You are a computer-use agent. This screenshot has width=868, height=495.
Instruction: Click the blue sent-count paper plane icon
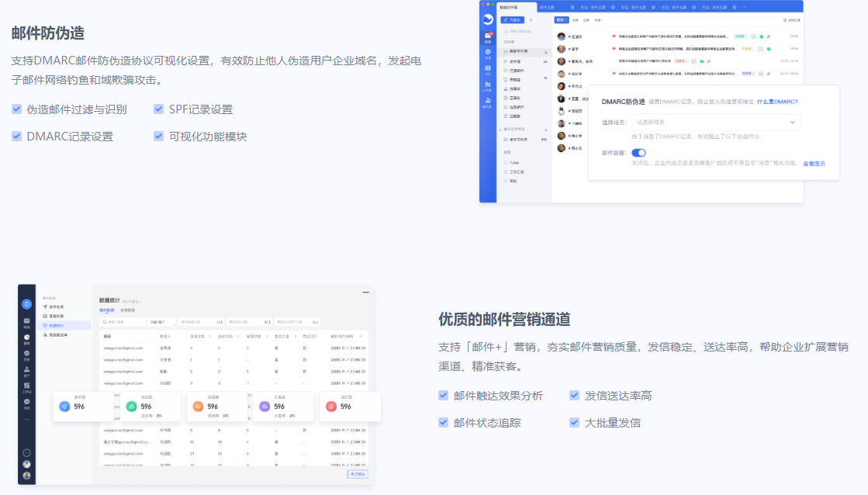(x=64, y=407)
